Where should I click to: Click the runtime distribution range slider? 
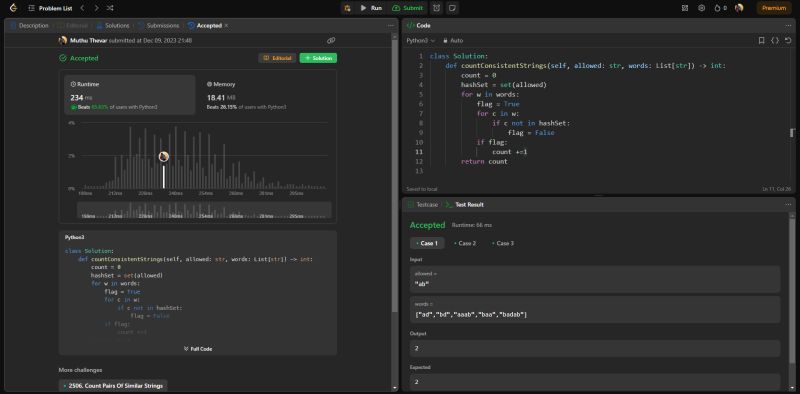click(204, 210)
